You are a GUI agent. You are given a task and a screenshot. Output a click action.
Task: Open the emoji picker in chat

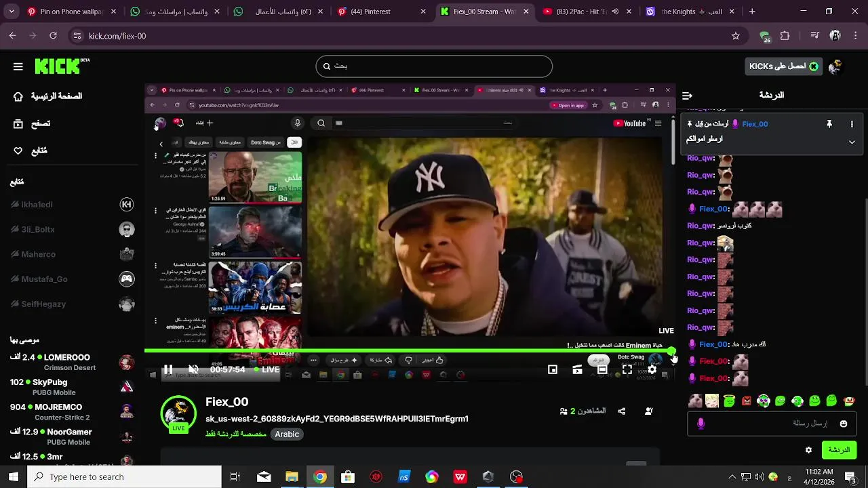pyautogui.click(x=844, y=424)
